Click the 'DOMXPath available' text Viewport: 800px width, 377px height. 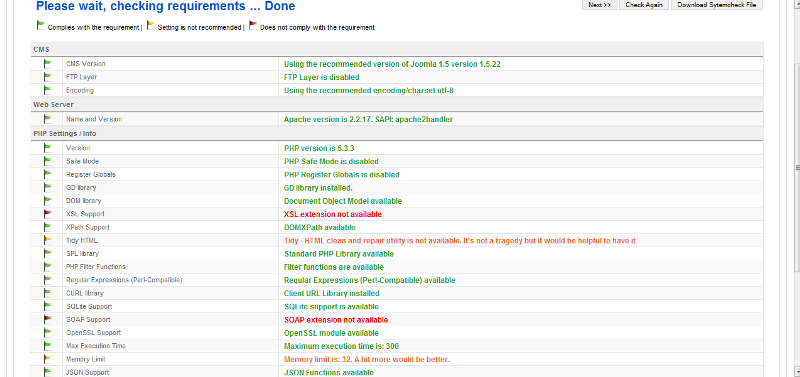[x=319, y=228]
